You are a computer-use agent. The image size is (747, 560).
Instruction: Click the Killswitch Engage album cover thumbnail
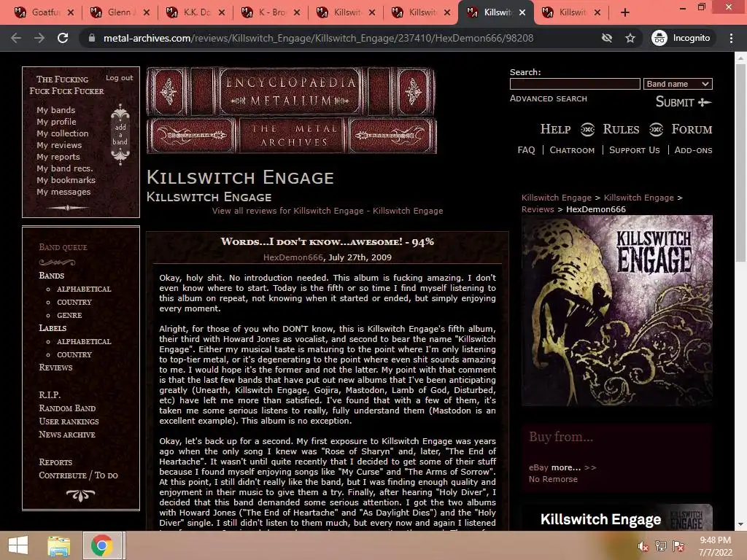tap(617, 311)
